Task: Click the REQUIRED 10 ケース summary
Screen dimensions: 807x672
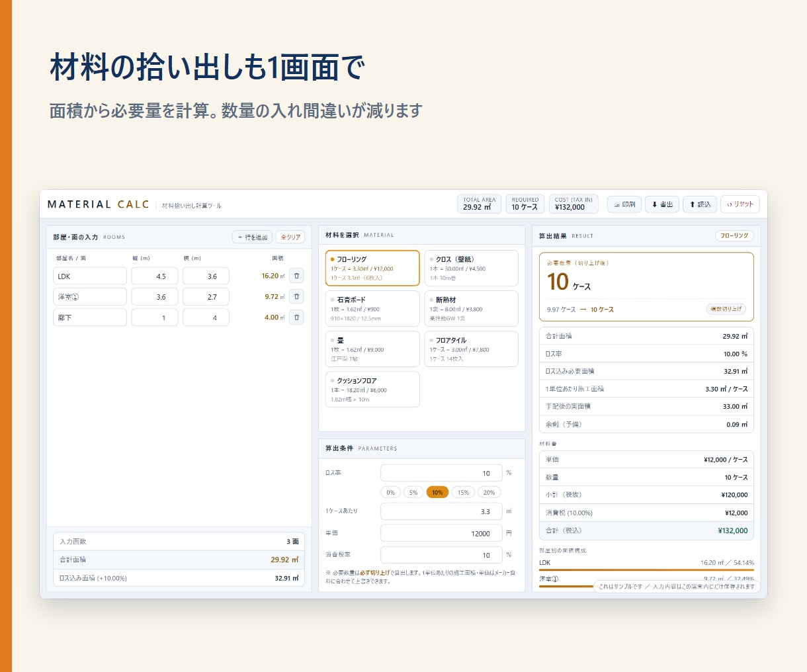Action: pyautogui.click(x=525, y=204)
